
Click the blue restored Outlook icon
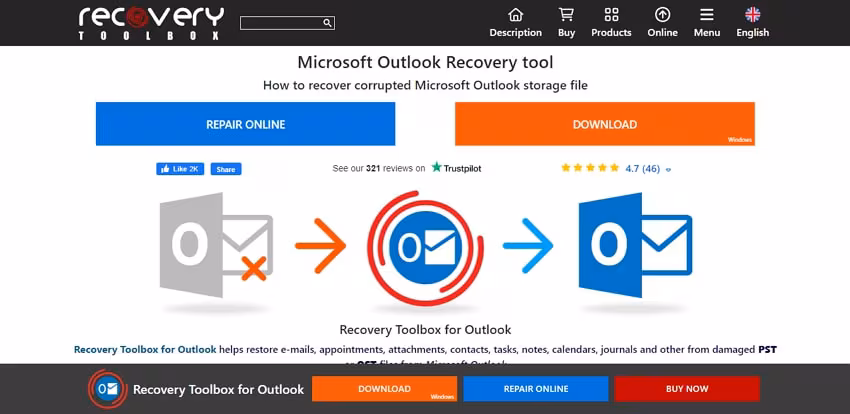(x=635, y=245)
